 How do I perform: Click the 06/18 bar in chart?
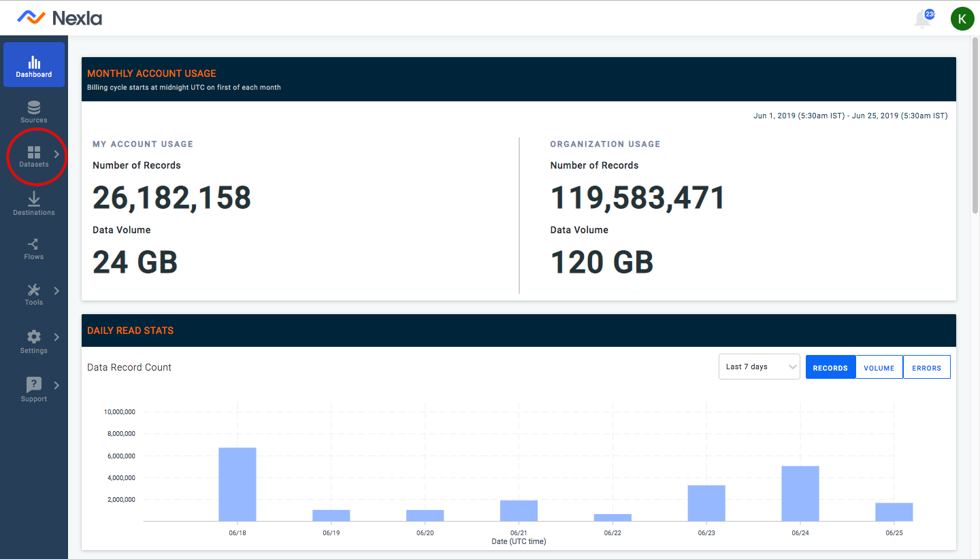pos(238,484)
